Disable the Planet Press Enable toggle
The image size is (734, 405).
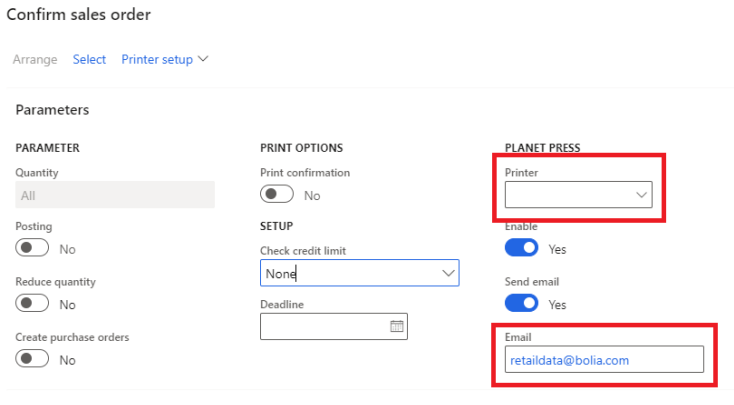click(x=522, y=248)
